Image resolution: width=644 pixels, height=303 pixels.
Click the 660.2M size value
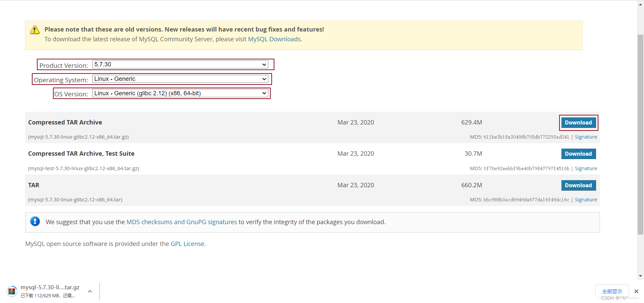tap(472, 185)
